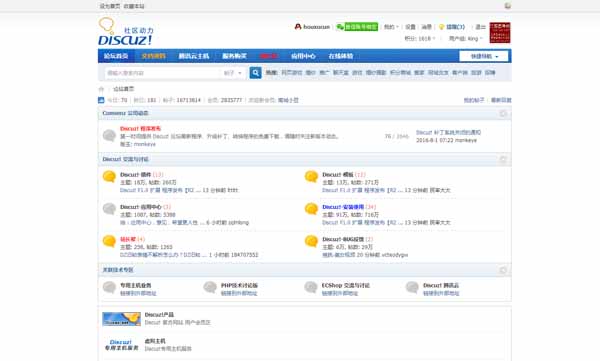Click the Discuz! logo
The width and height of the screenshot is (600, 361).
coord(126,31)
